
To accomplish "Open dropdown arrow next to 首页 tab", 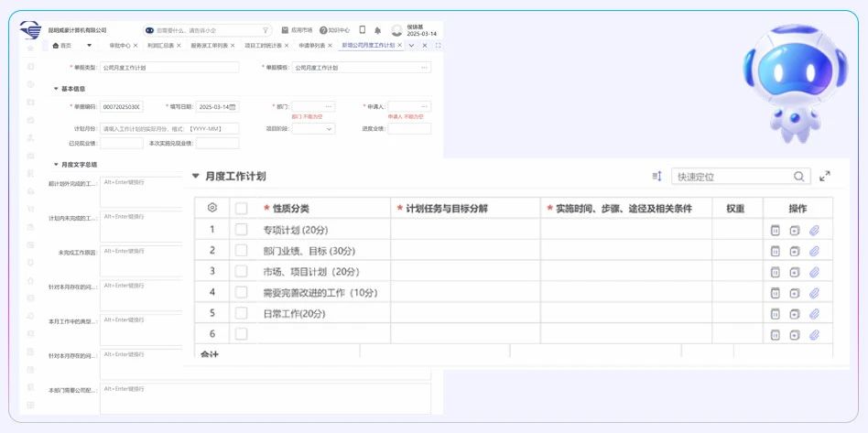I will 89,46.
